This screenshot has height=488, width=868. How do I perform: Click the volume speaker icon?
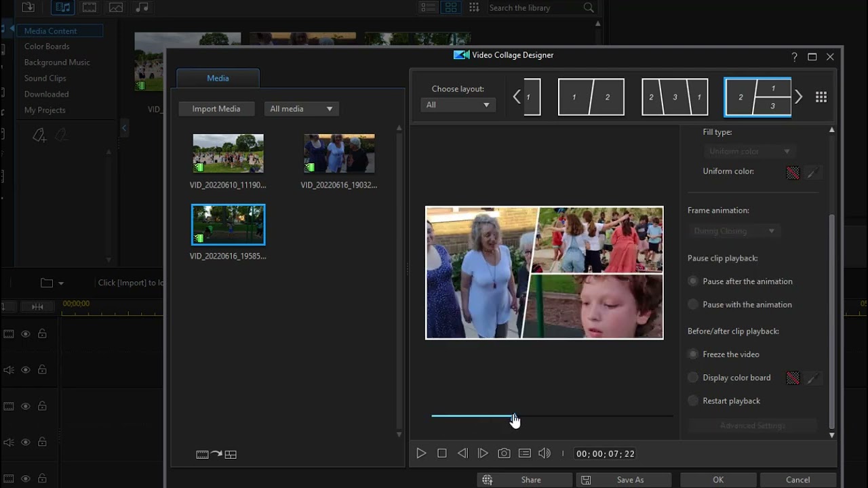pos(545,453)
